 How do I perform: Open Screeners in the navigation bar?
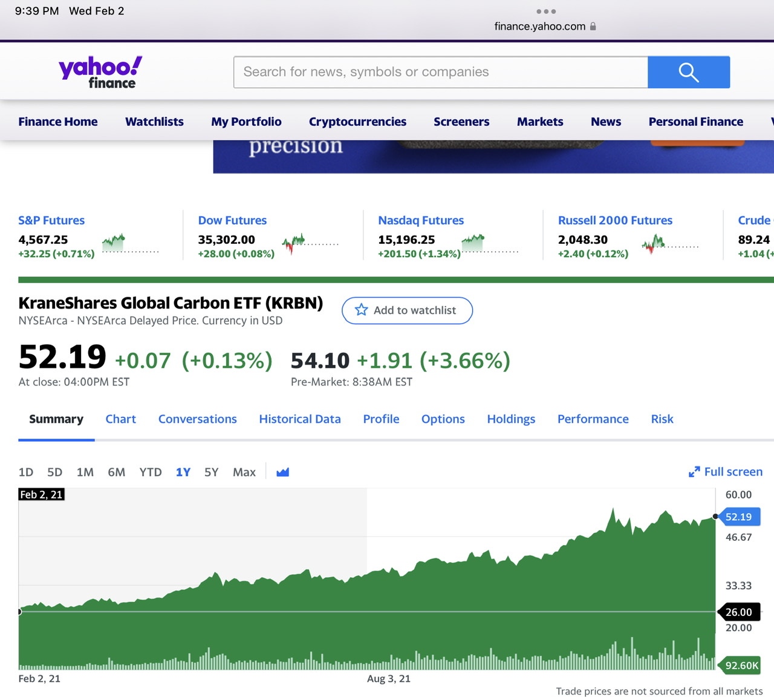tap(461, 122)
